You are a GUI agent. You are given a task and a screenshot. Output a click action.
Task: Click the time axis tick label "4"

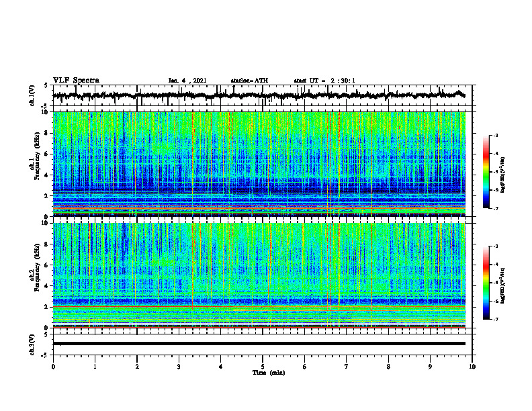(221, 367)
